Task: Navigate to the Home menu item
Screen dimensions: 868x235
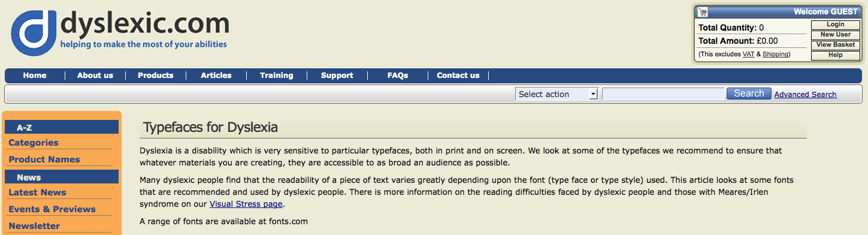Action: point(35,76)
